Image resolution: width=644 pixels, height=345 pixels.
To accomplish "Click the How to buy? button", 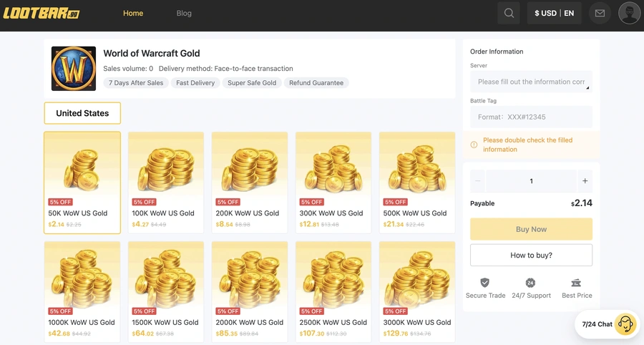I will [531, 255].
